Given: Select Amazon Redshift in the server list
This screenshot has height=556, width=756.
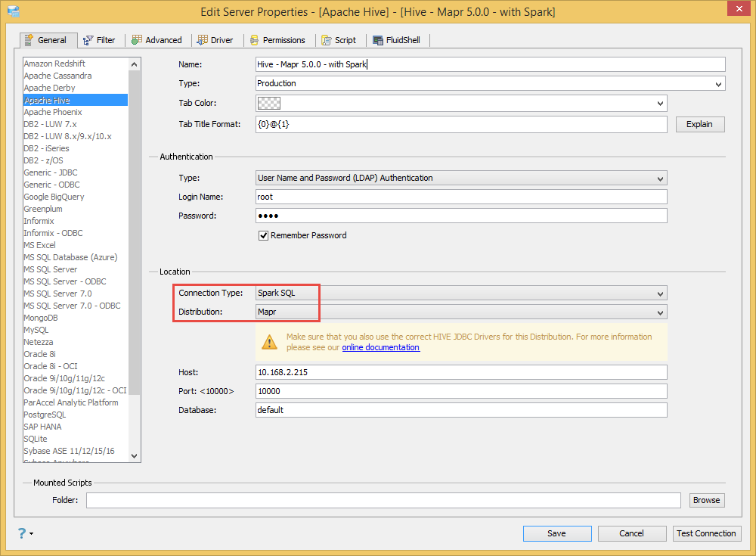Looking at the screenshot, I should tap(76, 64).
